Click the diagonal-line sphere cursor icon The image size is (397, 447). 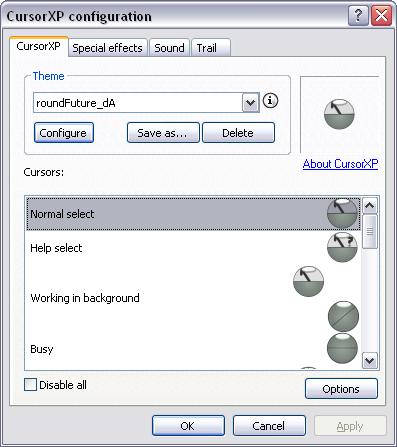343,316
